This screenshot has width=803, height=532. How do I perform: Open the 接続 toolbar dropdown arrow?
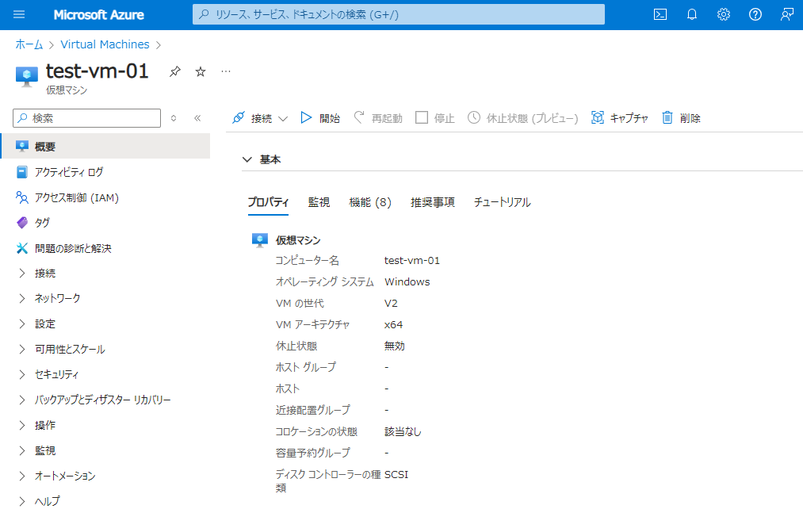[x=283, y=119]
